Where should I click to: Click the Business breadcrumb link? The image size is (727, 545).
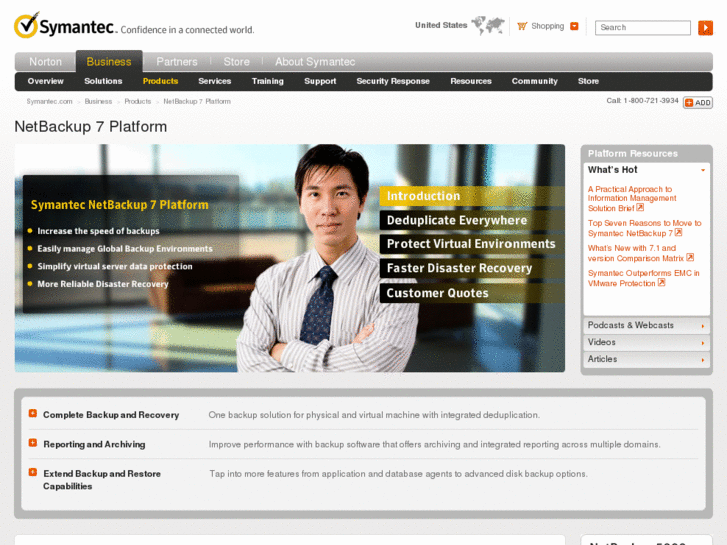[98, 102]
